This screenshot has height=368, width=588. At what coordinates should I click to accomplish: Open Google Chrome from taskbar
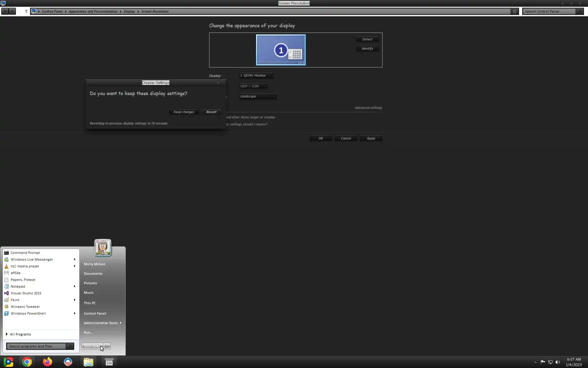click(27, 362)
